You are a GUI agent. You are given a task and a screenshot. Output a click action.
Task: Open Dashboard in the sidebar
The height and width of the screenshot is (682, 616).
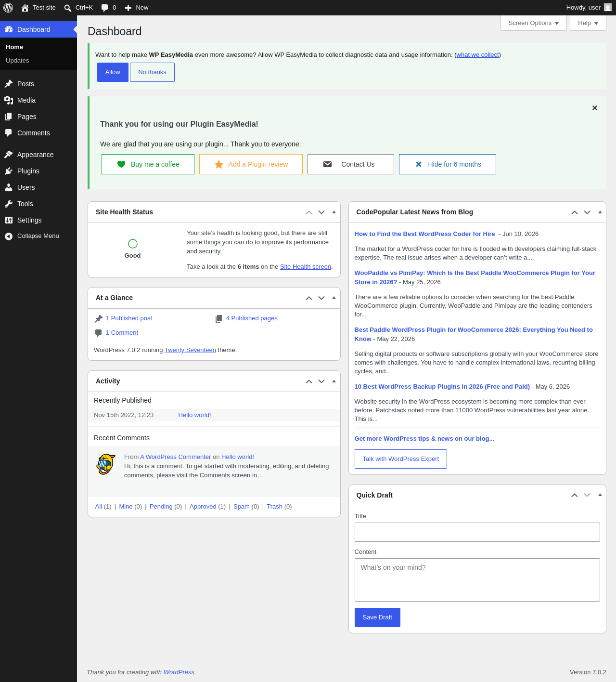pos(38,29)
